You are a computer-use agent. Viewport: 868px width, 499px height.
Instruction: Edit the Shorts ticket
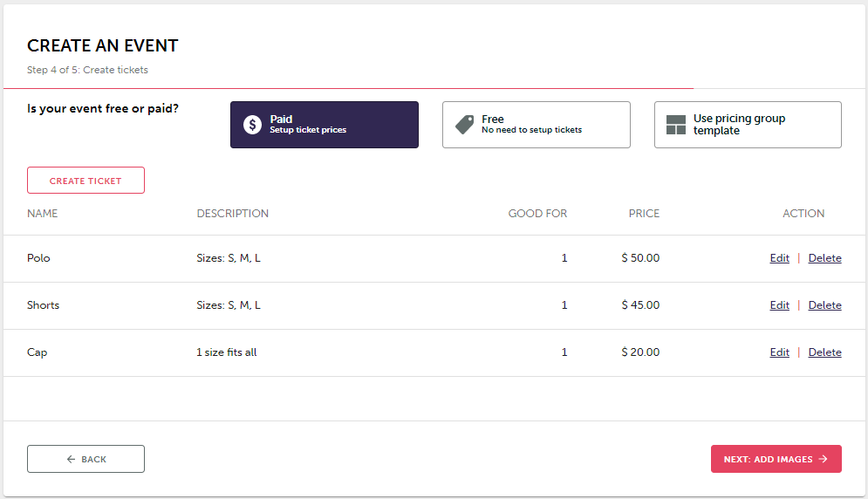pyautogui.click(x=779, y=305)
